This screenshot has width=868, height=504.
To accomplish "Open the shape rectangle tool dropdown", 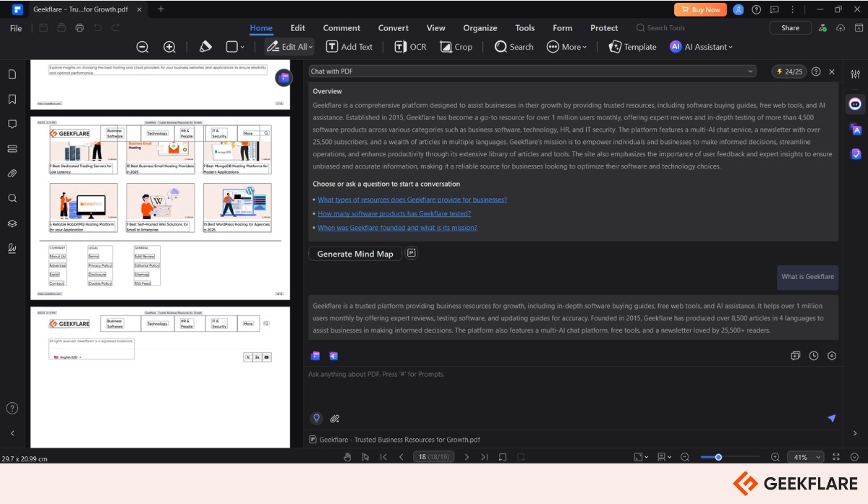I will 235,47.
